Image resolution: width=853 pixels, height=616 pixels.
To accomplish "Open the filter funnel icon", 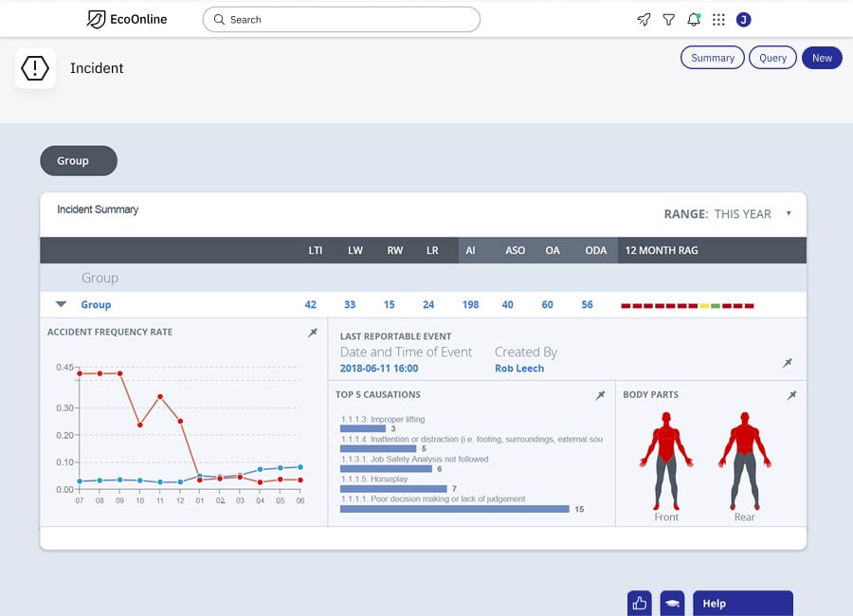I will point(668,20).
